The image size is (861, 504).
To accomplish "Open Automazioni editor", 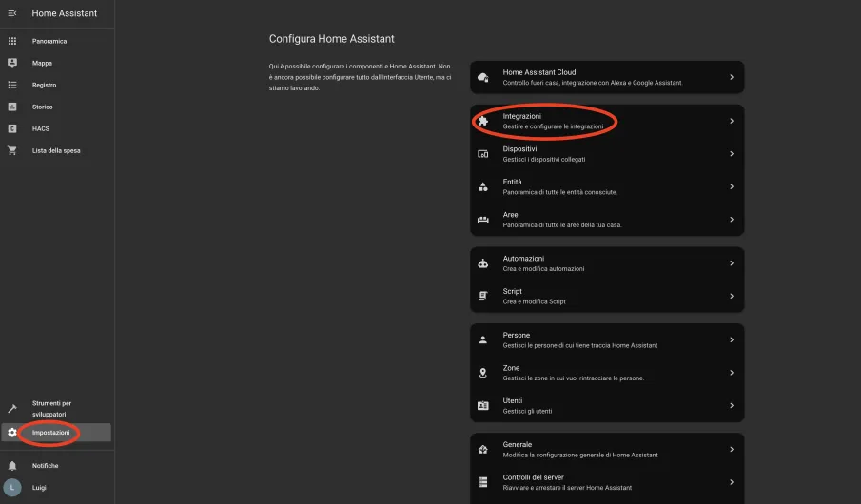I will tap(607, 263).
